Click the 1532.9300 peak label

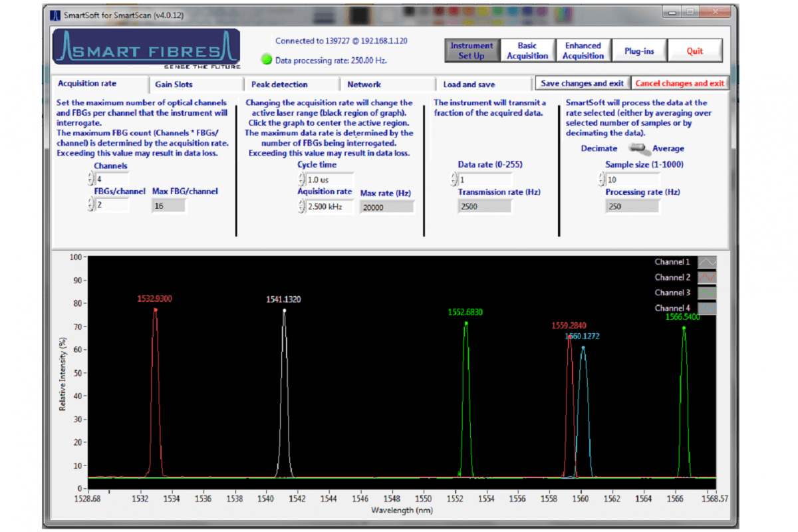click(x=155, y=299)
